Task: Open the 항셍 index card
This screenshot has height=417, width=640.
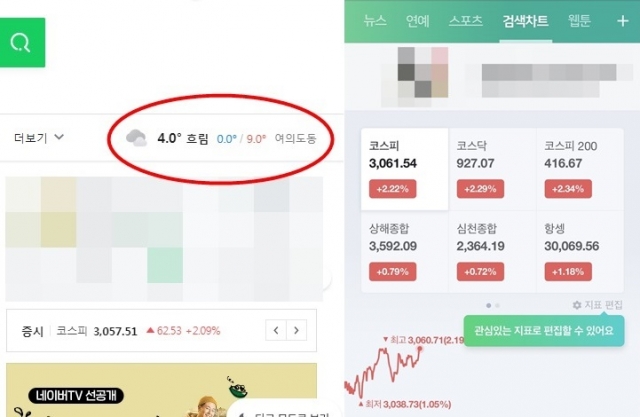Action: tap(580, 251)
